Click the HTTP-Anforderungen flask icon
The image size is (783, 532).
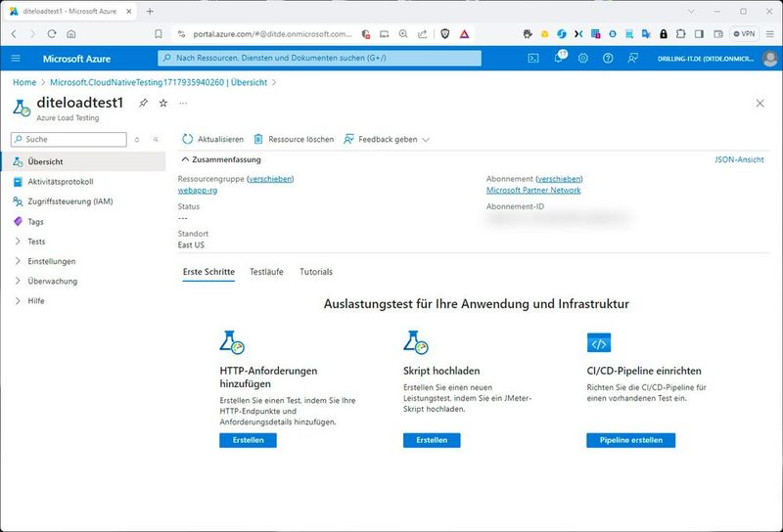[232, 342]
